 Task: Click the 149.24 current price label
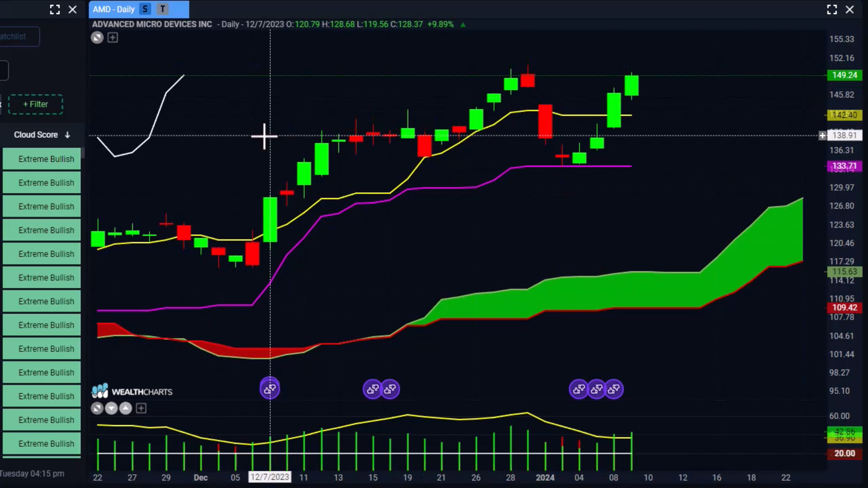pos(844,75)
